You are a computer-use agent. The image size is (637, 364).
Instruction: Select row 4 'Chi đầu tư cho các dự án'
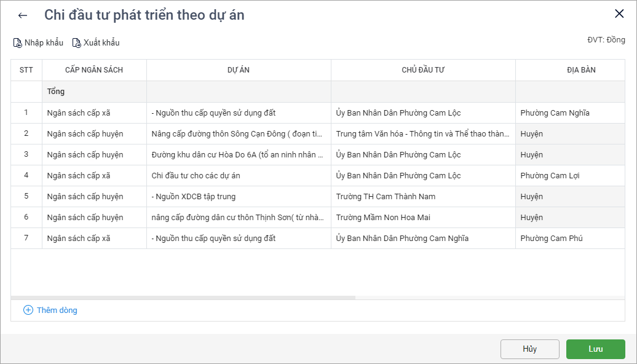pyautogui.click(x=239, y=176)
